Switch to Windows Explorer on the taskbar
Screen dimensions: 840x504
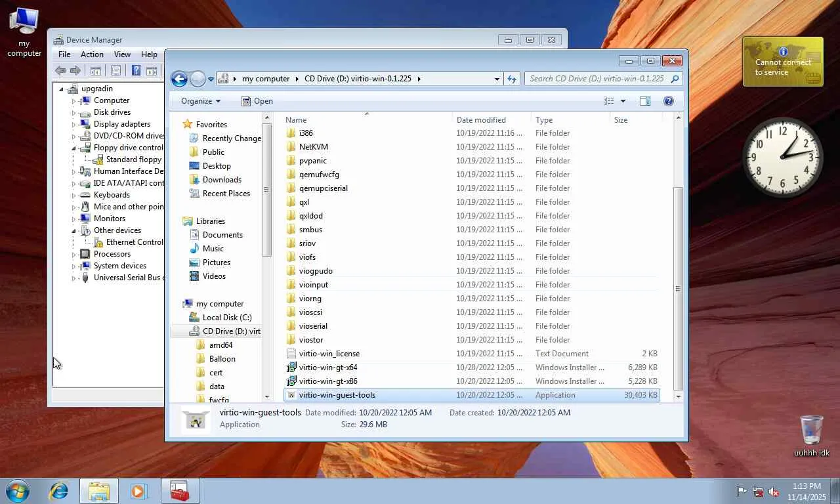pyautogui.click(x=99, y=491)
